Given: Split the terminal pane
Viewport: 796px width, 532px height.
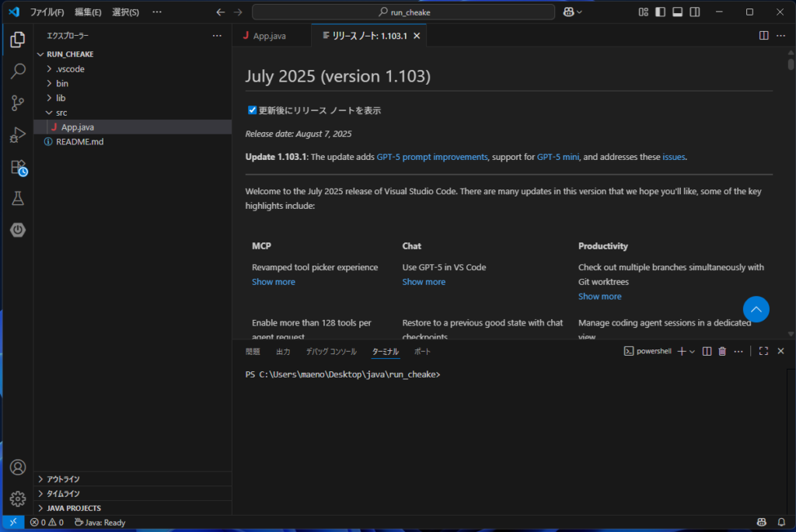Looking at the screenshot, I should pos(707,351).
